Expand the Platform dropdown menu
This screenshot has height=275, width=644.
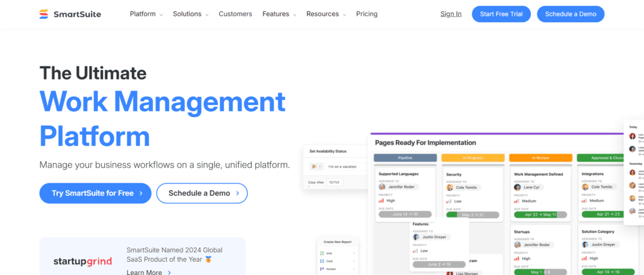point(146,14)
